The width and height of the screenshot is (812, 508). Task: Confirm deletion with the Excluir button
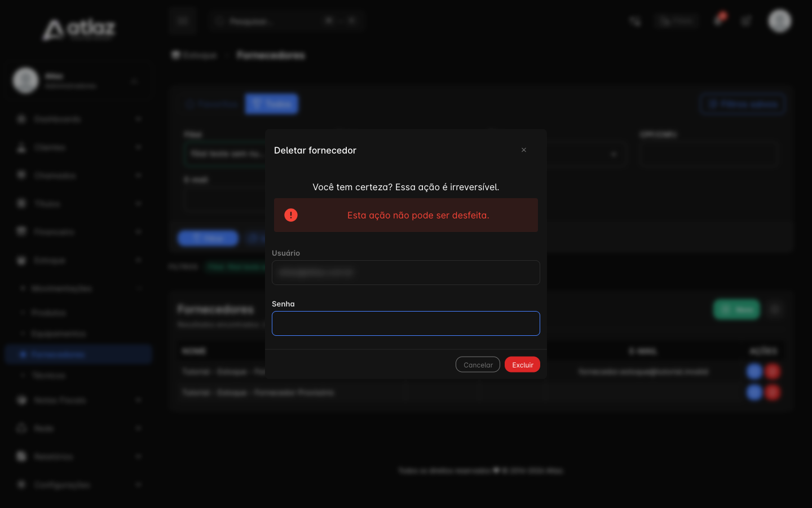click(x=522, y=365)
